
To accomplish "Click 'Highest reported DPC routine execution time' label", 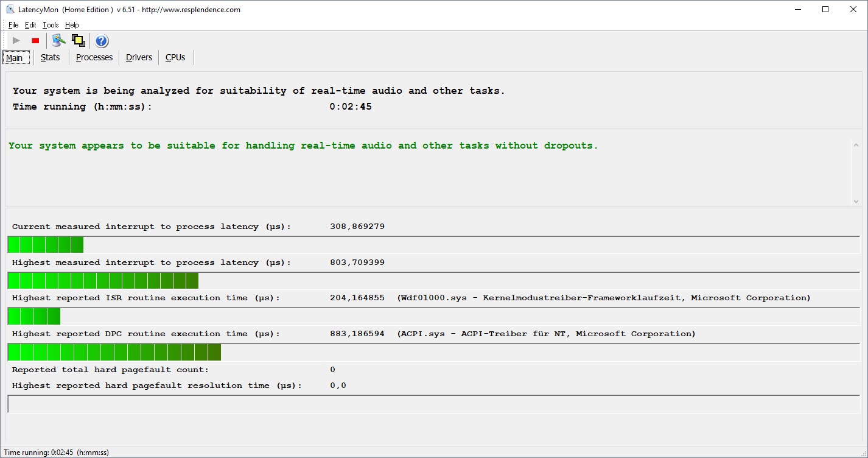I will [x=146, y=334].
